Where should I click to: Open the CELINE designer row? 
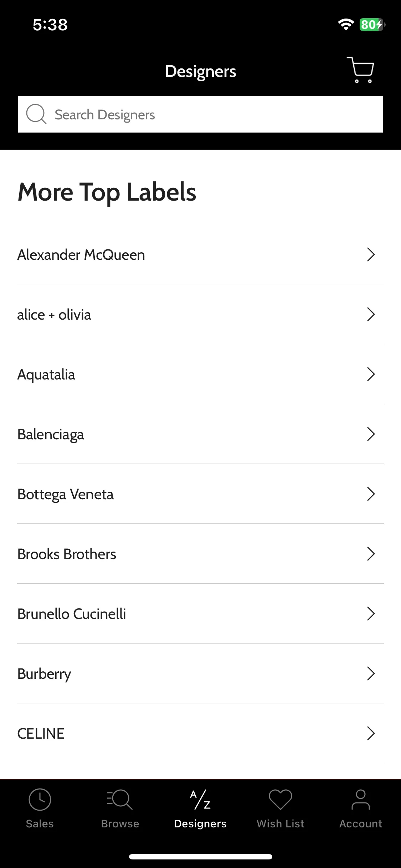click(200, 733)
